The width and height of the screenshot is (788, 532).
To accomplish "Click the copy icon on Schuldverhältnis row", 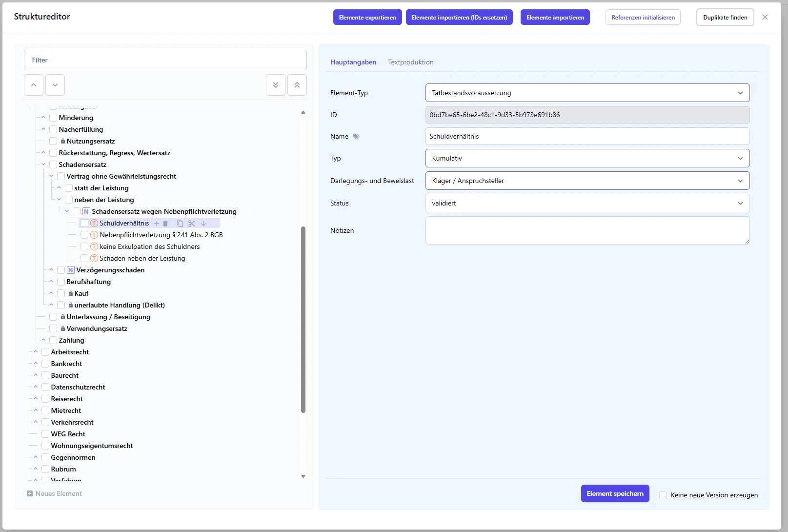I will click(180, 224).
